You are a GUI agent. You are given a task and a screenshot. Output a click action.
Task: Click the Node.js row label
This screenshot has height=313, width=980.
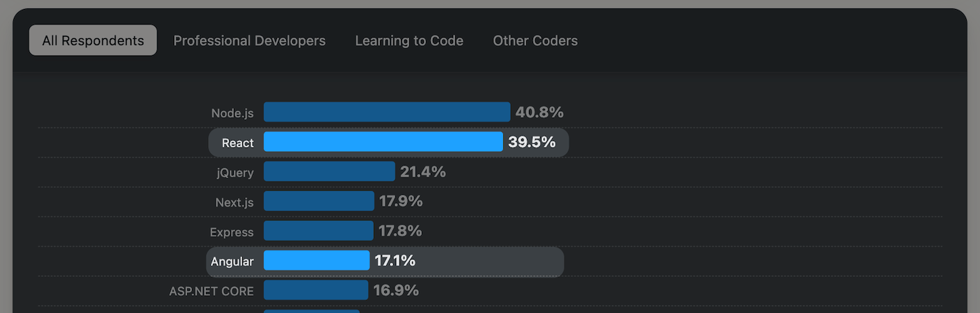click(x=232, y=113)
